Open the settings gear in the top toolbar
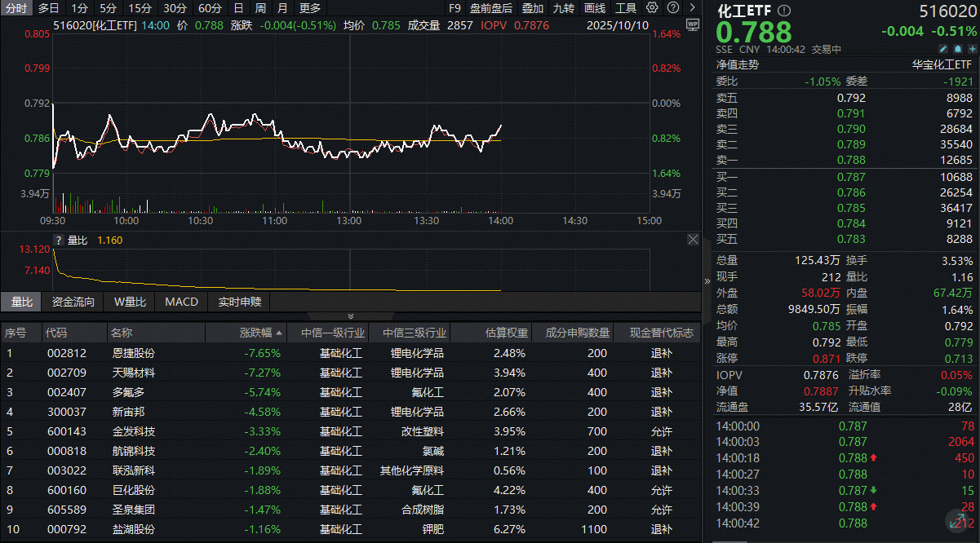This screenshot has width=980, height=543. pos(650,7)
